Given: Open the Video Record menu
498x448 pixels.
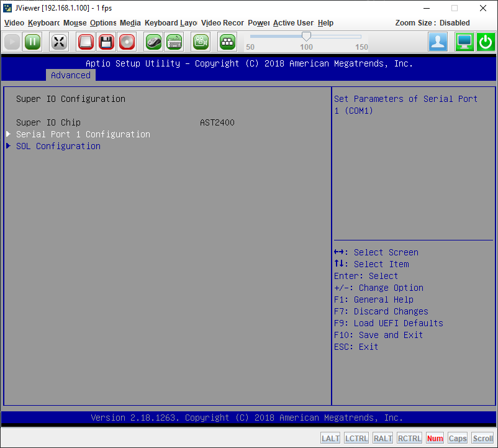Looking at the screenshot, I should tap(222, 23).
